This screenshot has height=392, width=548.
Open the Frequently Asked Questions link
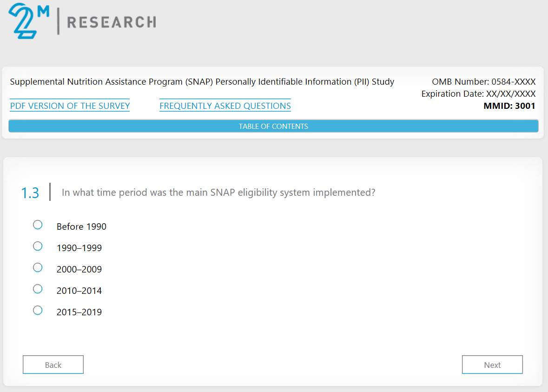coord(225,106)
